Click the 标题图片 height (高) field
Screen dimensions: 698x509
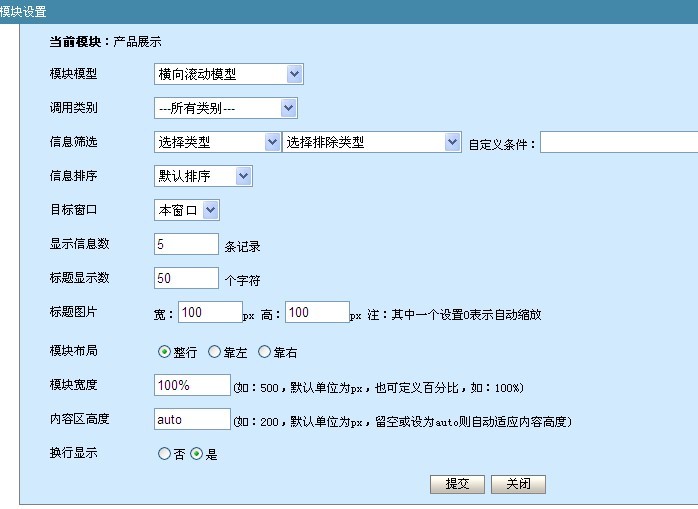point(317,312)
